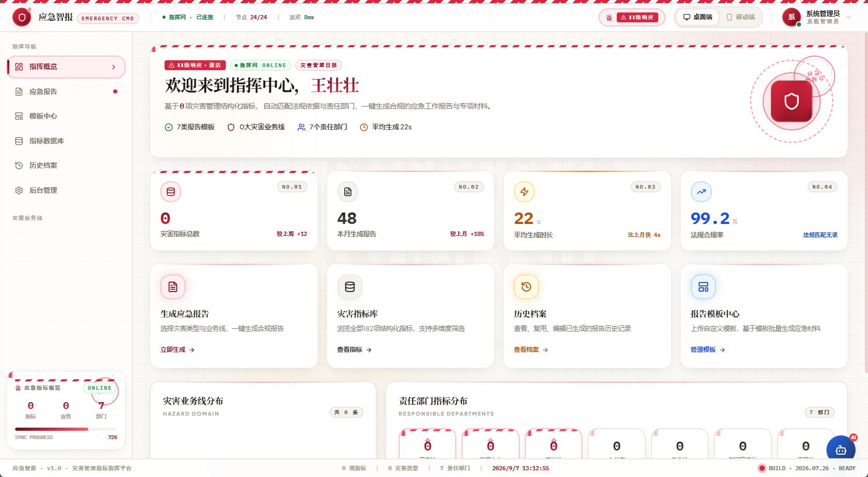Click the 较上周 +12 text
868x477 pixels.
click(292, 234)
